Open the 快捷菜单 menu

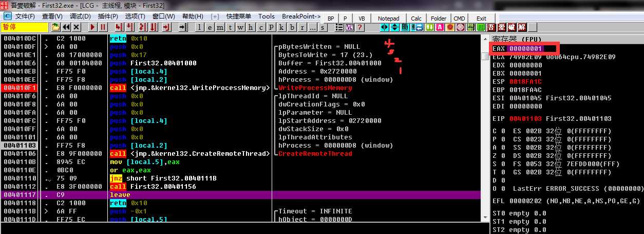pos(239,16)
